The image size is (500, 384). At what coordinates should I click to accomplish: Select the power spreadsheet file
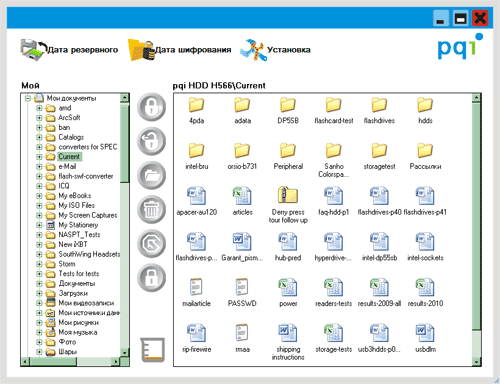[x=288, y=293]
